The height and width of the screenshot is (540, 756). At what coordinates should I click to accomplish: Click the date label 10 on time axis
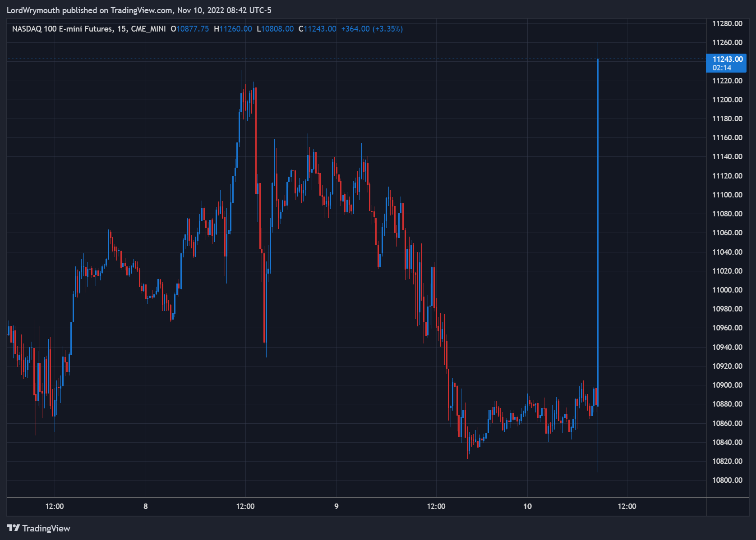coord(527,506)
